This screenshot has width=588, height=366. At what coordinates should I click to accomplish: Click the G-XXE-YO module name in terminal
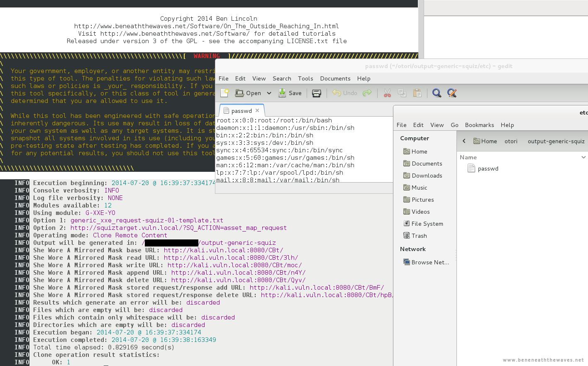100,213
